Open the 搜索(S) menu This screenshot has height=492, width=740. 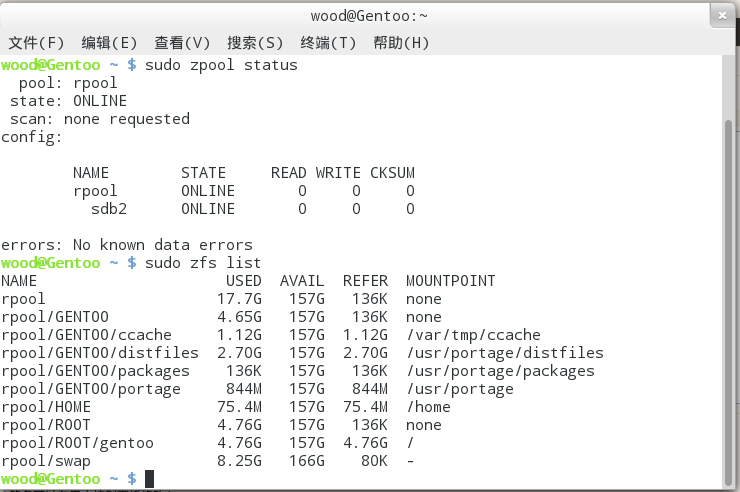point(255,43)
